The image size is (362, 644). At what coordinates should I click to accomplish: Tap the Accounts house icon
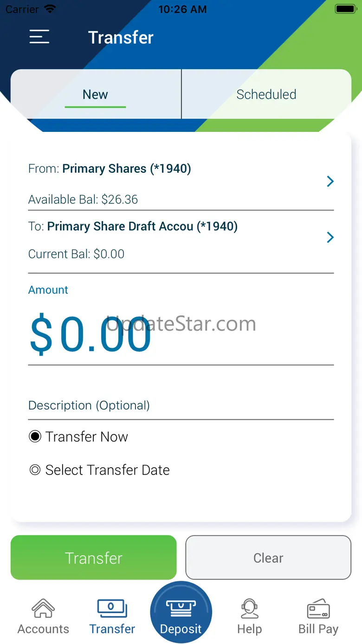pos(43,609)
